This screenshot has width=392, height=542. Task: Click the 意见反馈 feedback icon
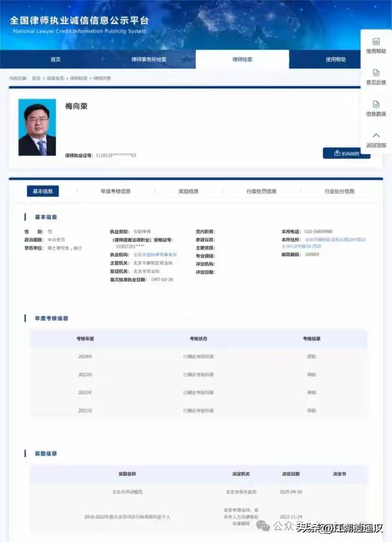pos(376,73)
